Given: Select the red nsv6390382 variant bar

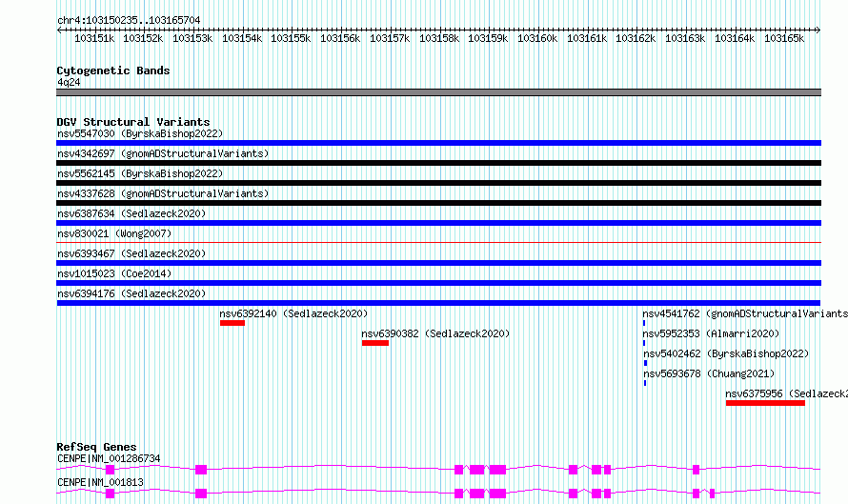Looking at the screenshot, I should [x=375, y=343].
